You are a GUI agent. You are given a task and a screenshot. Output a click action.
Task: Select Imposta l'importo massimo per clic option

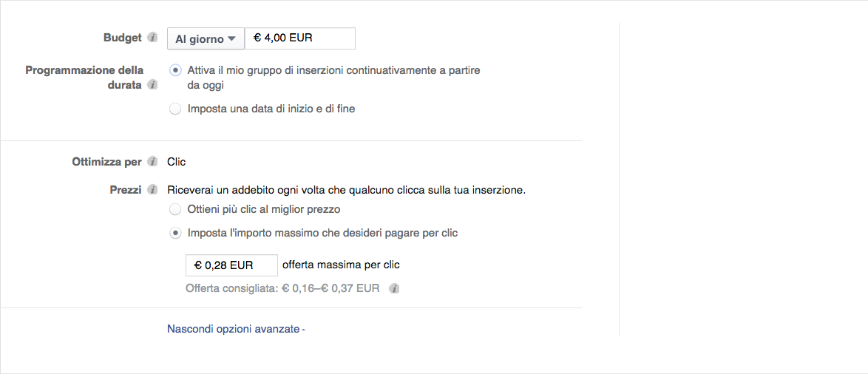tap(175, 233)
